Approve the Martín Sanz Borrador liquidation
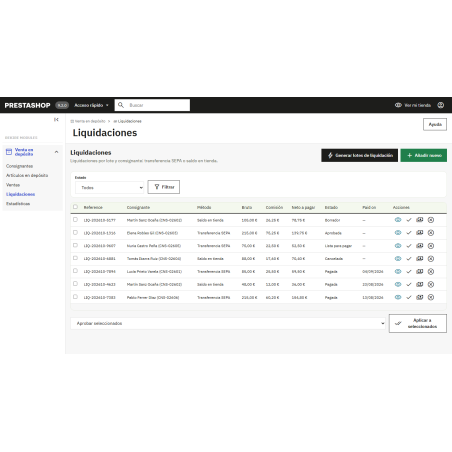Viewport: 452px width, 452px height. (409, 220)
